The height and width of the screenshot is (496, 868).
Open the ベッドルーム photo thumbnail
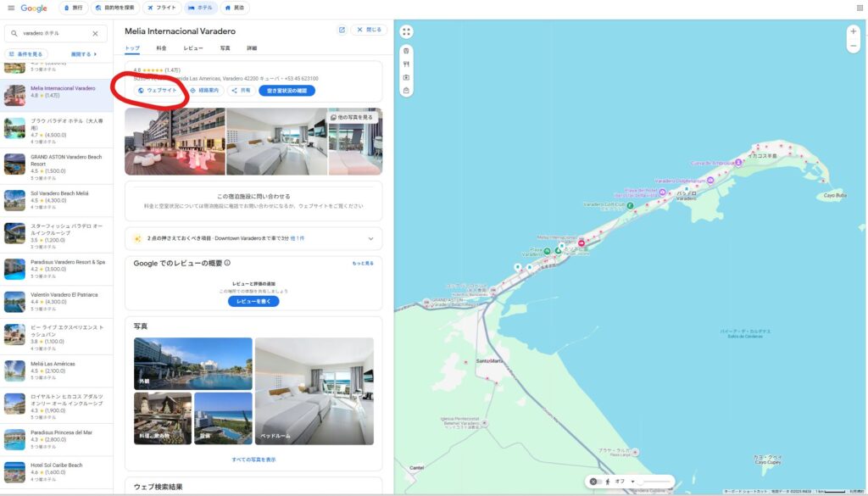(x=314, y=391)
